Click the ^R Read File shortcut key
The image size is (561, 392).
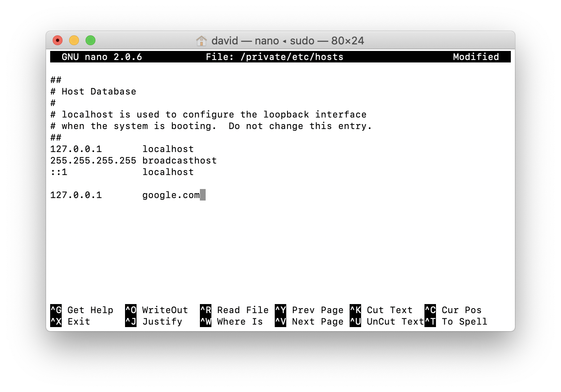[206, 310]
